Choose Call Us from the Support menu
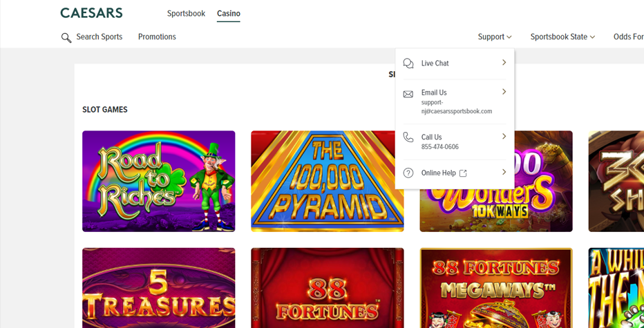644x328 pixels. [x=455, y=142]
